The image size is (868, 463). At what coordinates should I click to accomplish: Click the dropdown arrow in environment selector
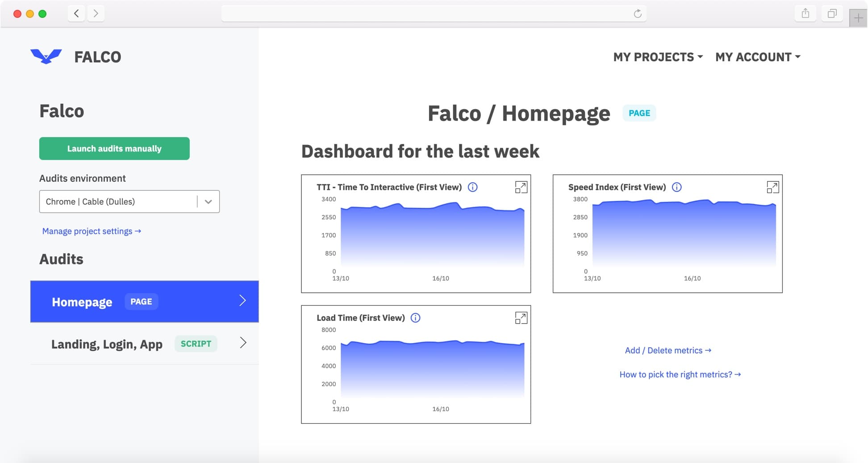[x=208, y=202]
